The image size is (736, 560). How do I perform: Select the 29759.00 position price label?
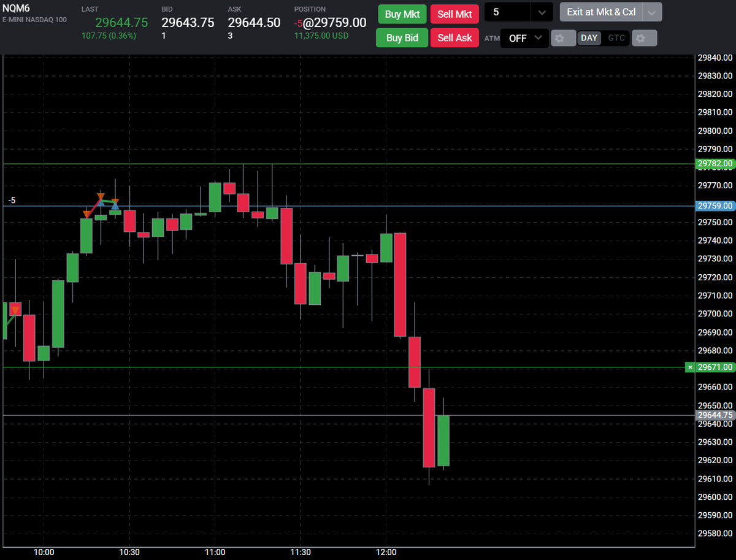[715, 205]
